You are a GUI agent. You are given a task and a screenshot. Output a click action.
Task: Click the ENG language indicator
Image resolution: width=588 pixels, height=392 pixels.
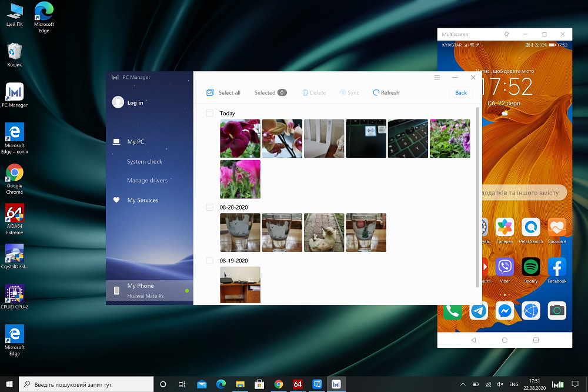click(x=514, y=384)
